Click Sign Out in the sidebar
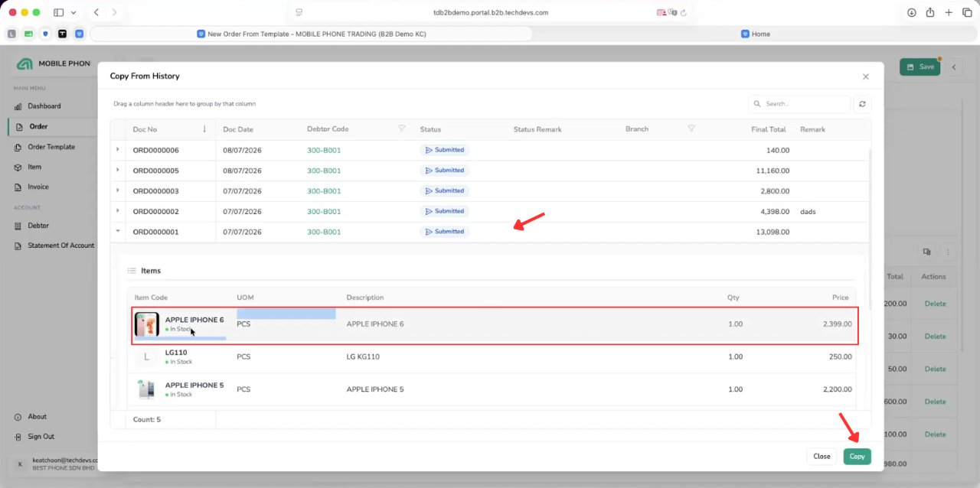 click(41, 437)
